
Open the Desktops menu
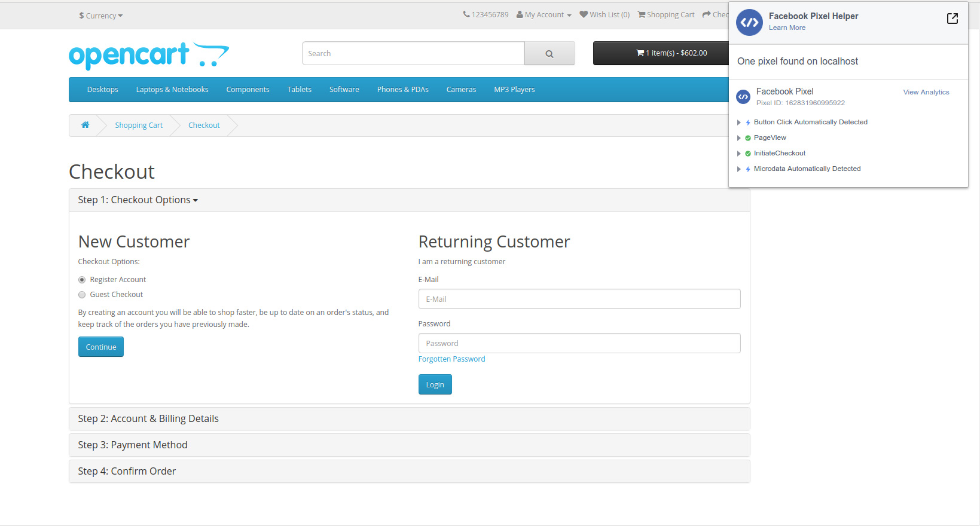[x=103, y=90]
